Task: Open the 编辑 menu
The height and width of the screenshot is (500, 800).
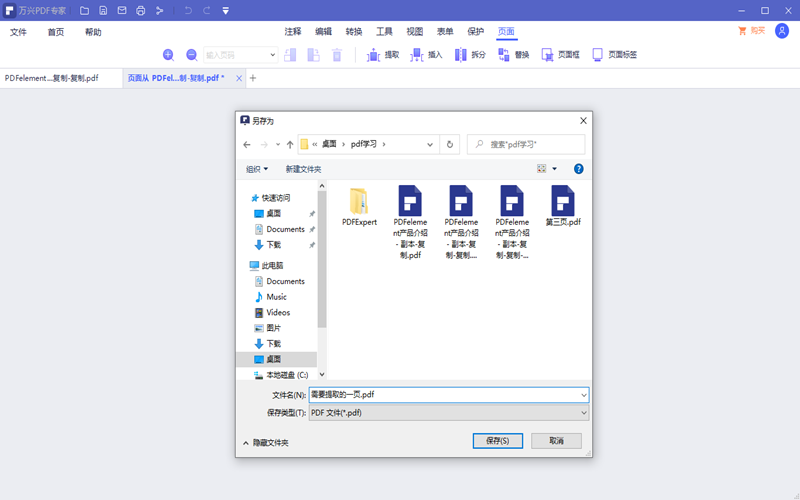Action: [323, 31]
